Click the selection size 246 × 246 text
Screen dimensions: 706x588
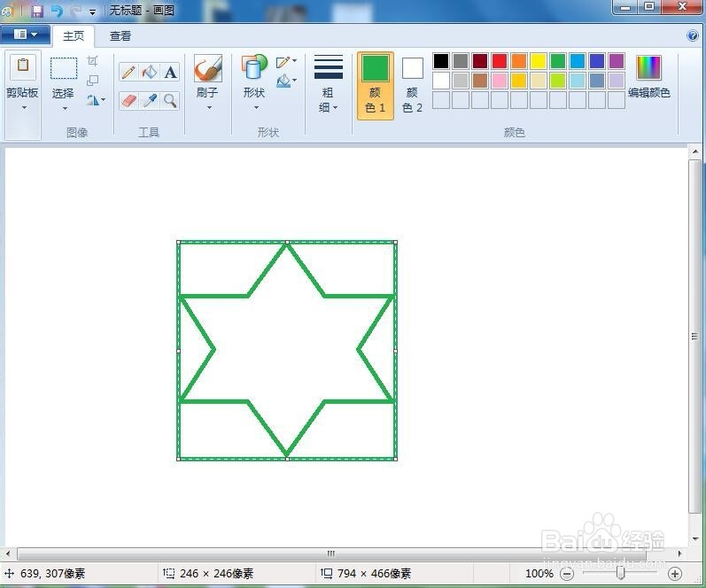[216, 574]
